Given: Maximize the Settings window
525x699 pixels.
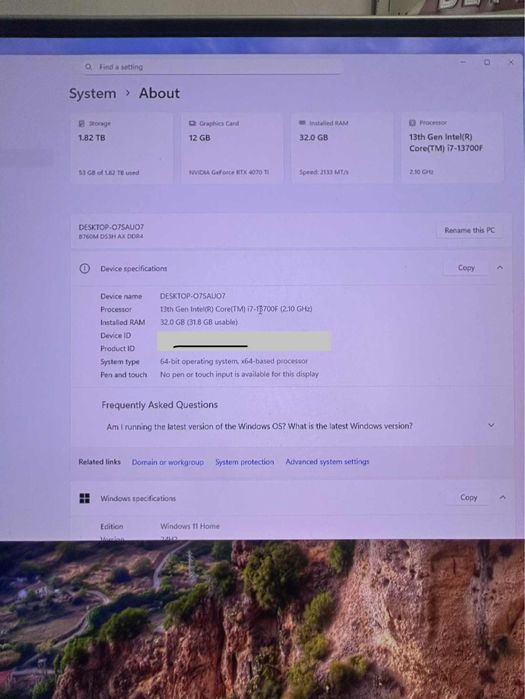Looking at the screenshot, I should (x=487, y=62).
